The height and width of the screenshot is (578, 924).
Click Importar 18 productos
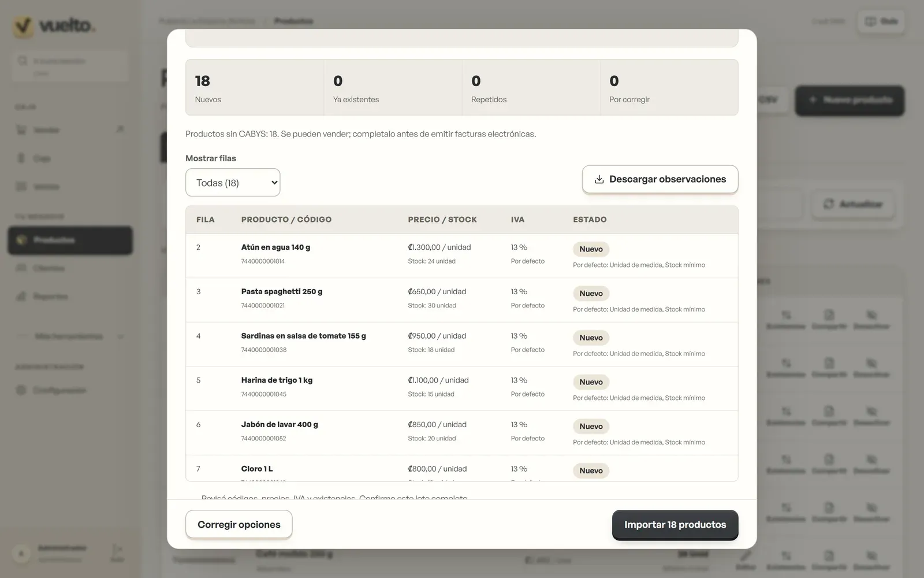coord(675,524)
